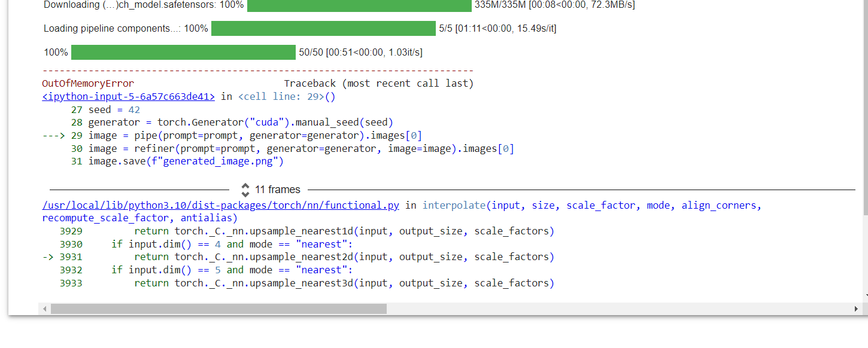Click the 50/50 inference steps progress bar

coord(183,52)
